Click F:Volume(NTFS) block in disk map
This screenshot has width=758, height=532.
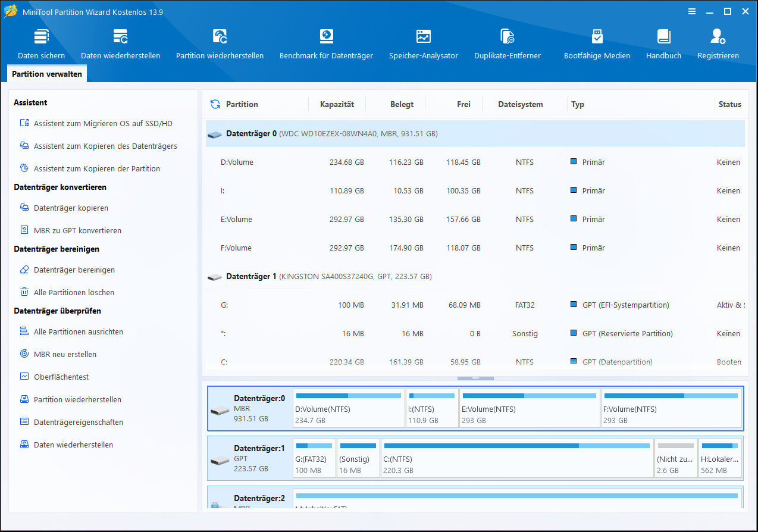click(671, 408)
